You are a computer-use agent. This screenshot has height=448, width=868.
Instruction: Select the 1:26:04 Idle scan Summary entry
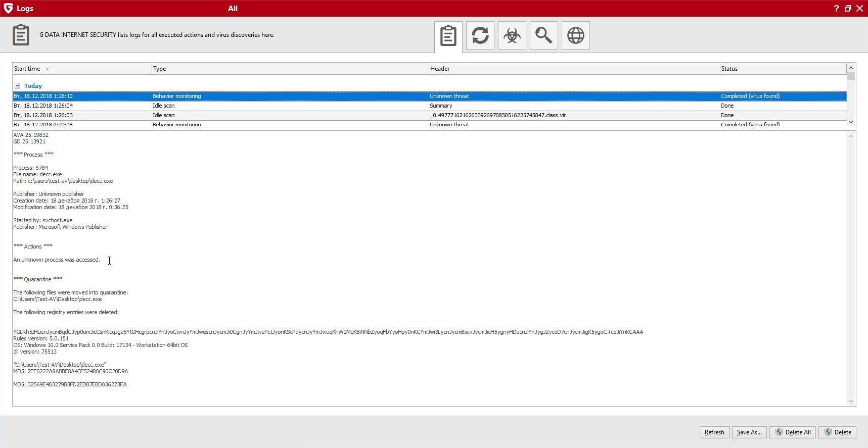coord(430,106)
